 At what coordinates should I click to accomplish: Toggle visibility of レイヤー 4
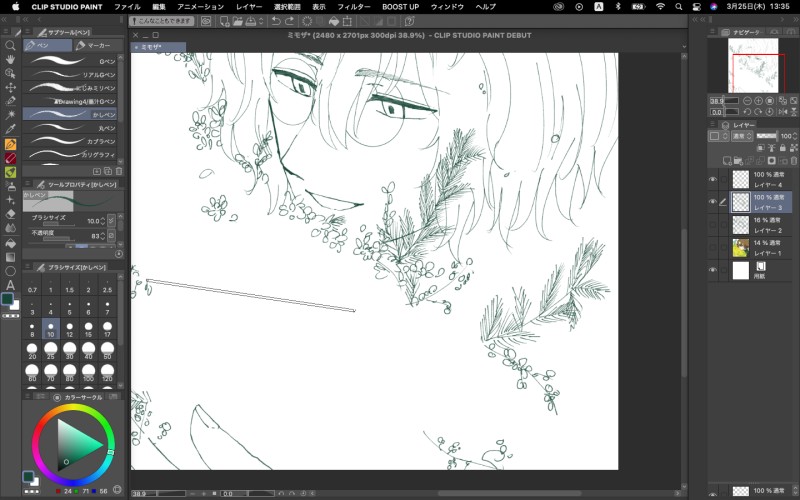coord(713,179)
